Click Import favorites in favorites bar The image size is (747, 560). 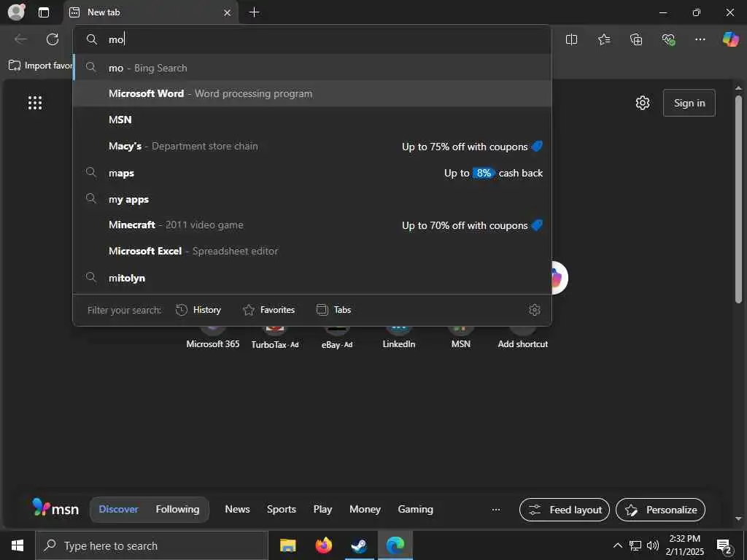(41, 66)
